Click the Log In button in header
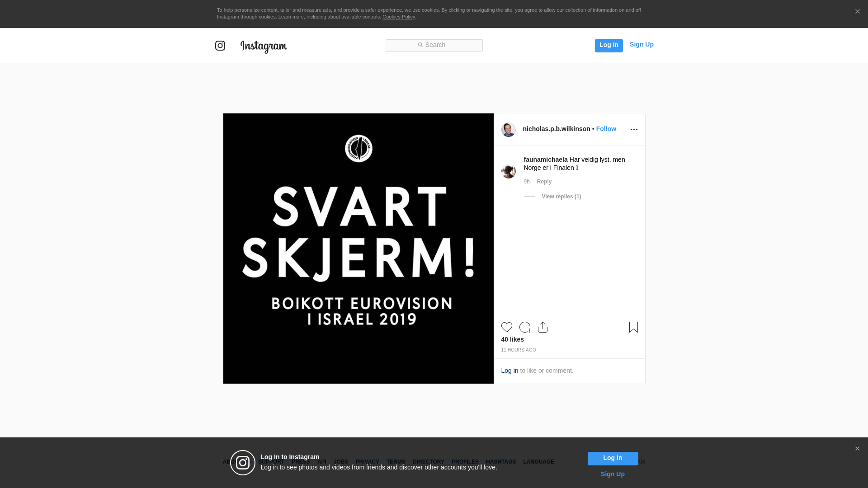Viewport: 868px width, 488px height. tap(609, 45)
